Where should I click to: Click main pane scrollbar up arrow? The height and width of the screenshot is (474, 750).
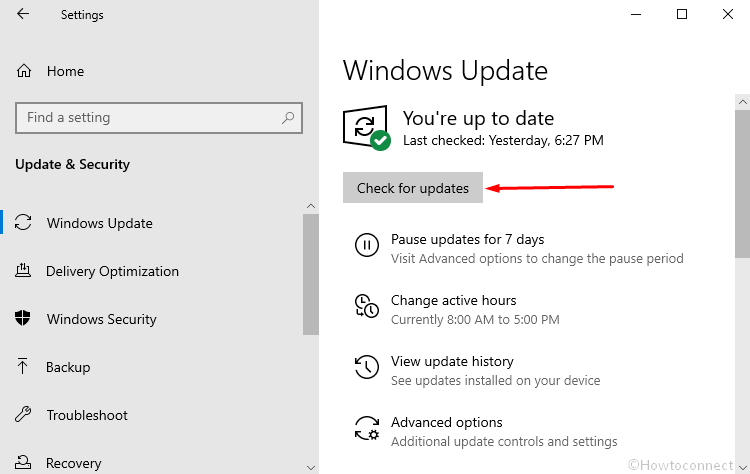click(742, 102)
